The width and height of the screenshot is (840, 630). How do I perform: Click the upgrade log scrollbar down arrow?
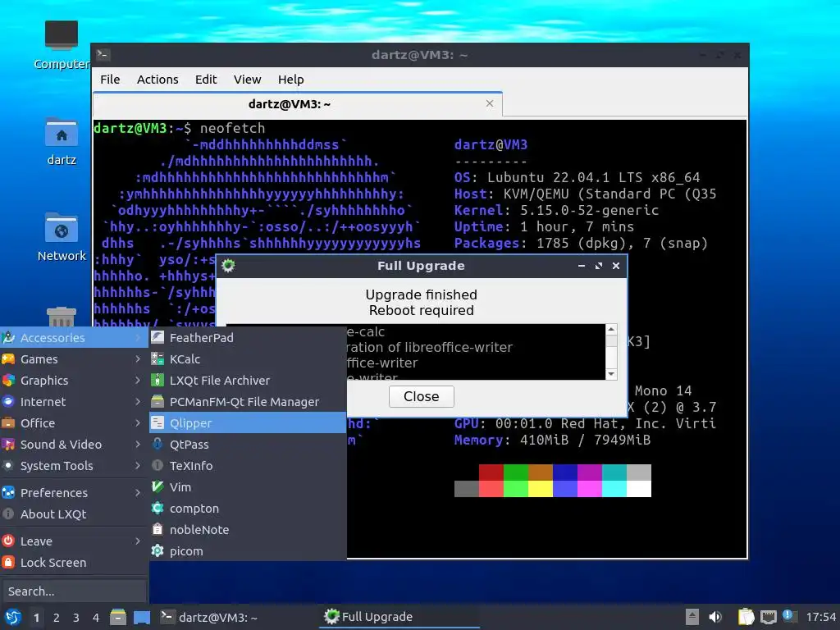pyautogui.click(x=611, y=374)
